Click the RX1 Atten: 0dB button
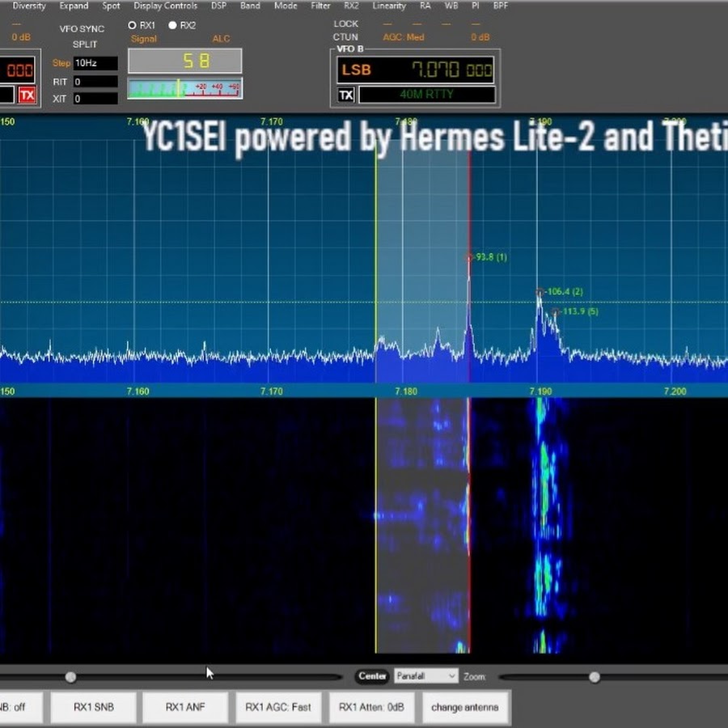This screenshot has width=728, height=728. 372,708
